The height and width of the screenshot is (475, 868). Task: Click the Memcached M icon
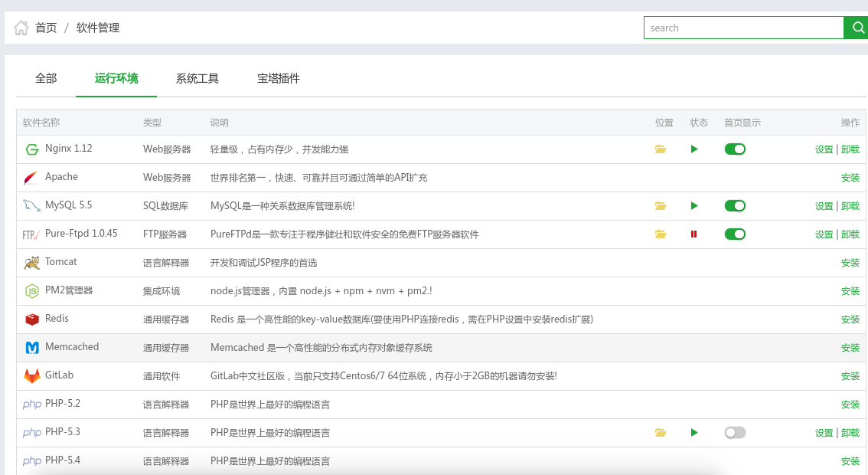click(x=32, y=348)
